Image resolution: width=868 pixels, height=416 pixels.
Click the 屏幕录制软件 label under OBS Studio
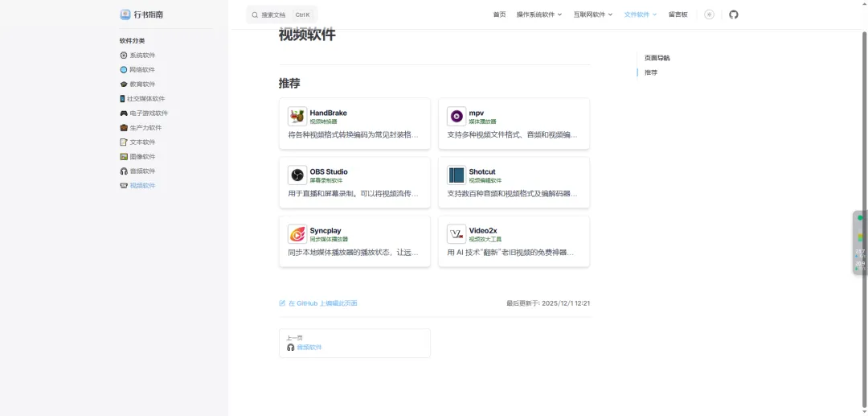pyautogui.click(x=326, y=180)
